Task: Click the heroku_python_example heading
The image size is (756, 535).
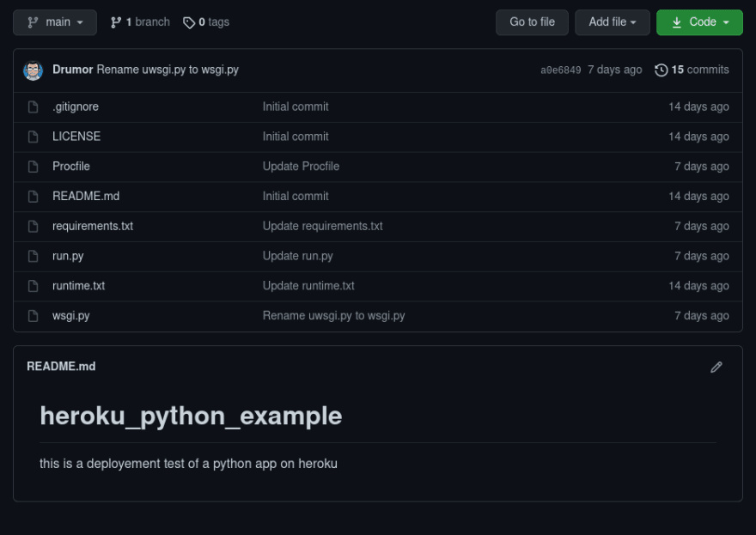Action: 191,416
